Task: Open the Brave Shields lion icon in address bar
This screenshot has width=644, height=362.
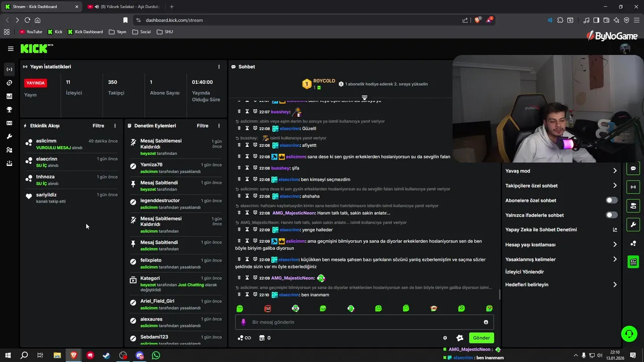Action: 477,20
